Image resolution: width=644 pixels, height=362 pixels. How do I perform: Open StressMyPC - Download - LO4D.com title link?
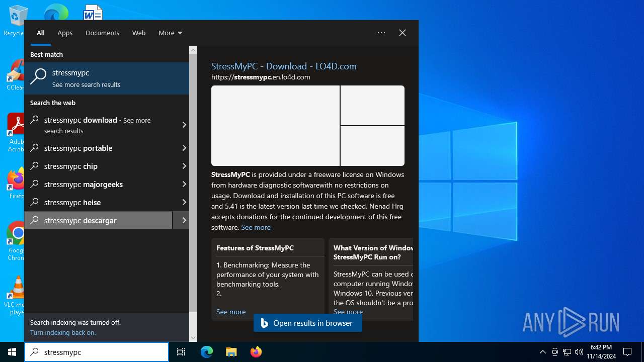coord(284,66)
